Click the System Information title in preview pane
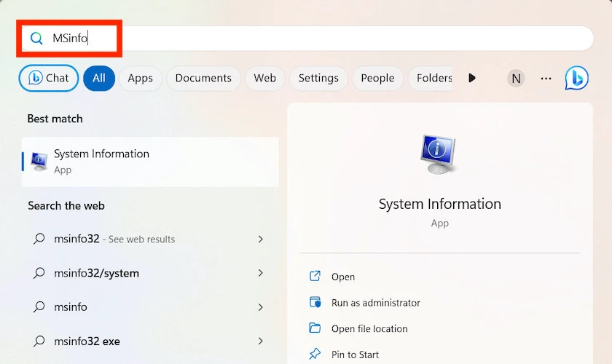This screenshot has height=364, width=612. tap(440, 204)
